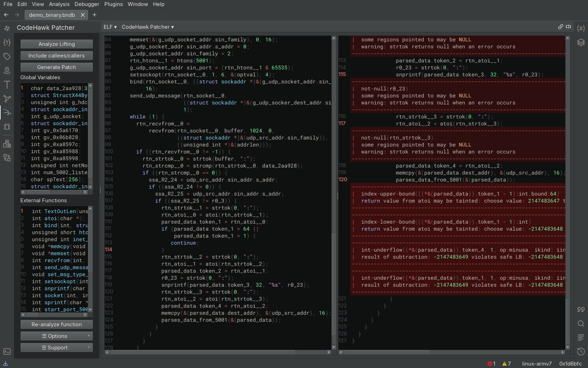Open the Strings sidebar icon
The image size is (588, 368).
[x=7, y=84]
